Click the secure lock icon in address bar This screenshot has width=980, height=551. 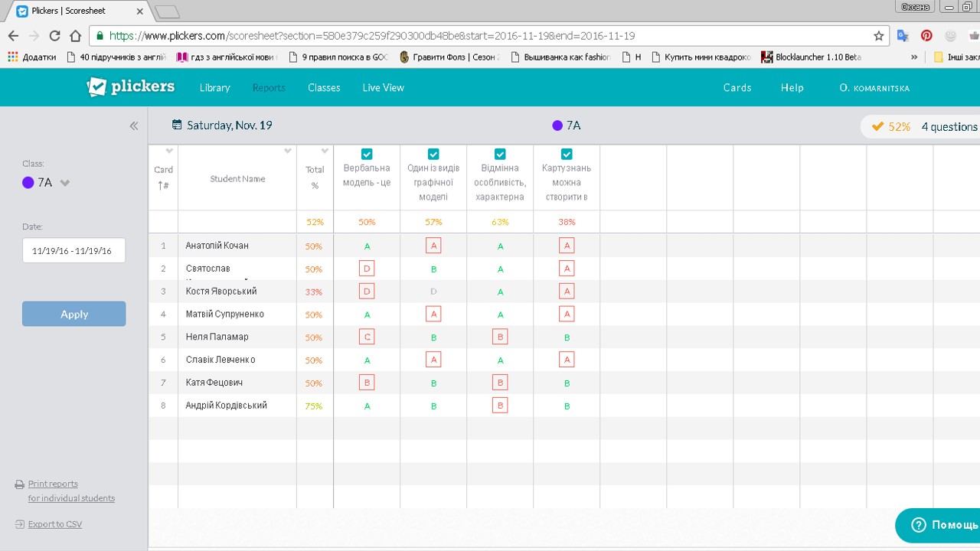100,36
